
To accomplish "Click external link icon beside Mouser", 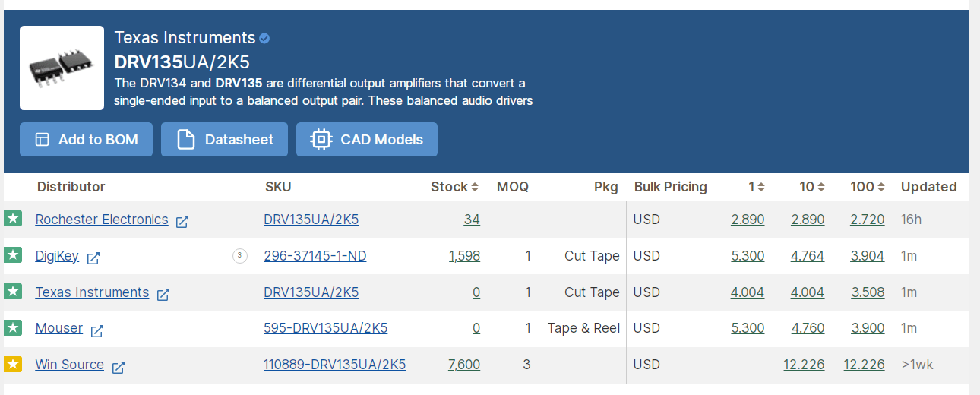I will click(96, 330).
